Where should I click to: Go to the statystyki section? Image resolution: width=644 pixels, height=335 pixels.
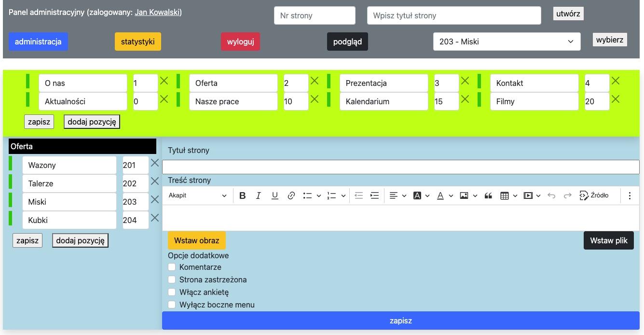138,42
